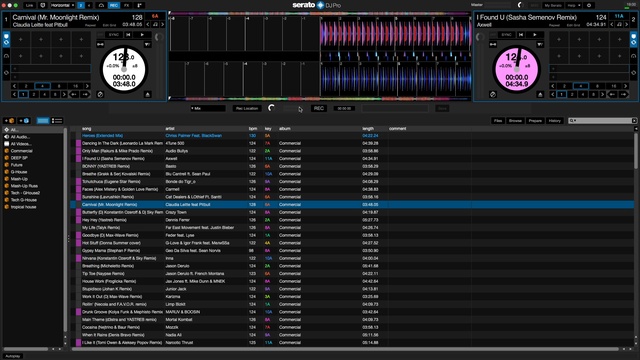The width and height of the screenshot is (640, 360).
Task: Show longer loop sizes on left deck
Action: 87,86
